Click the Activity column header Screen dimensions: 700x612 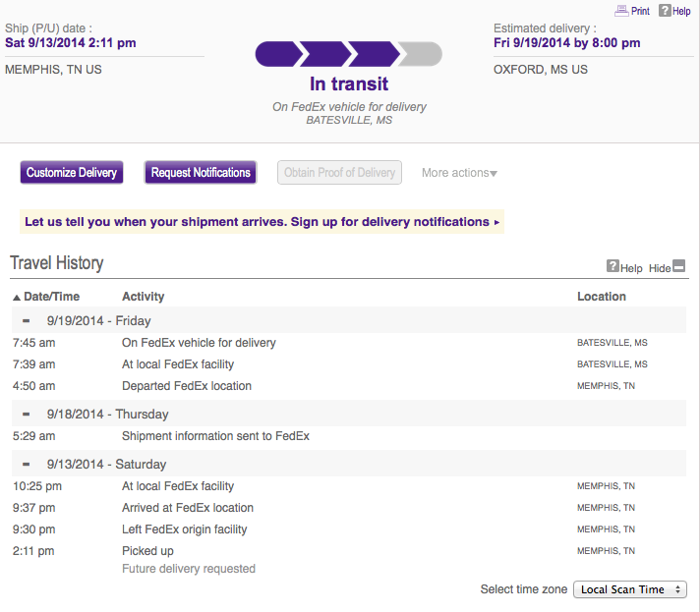coord(144,297)
